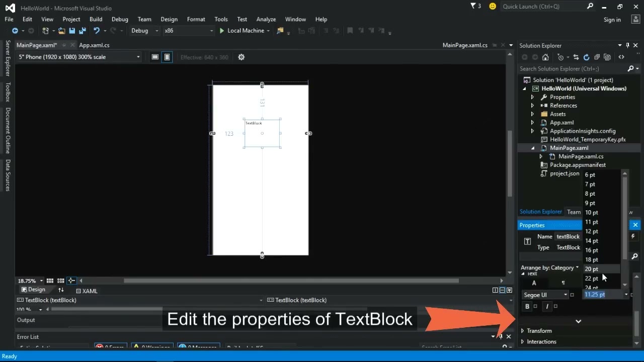Click the Pending Changes Filter clock icon
Viewport: 644px width, 362px height.
[560, 57]
